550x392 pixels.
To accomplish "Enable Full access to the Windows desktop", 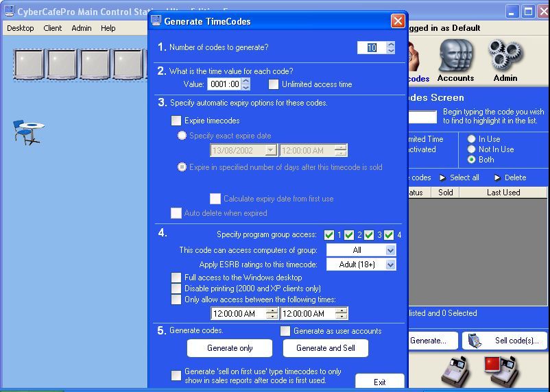I will tap(176, 278).
